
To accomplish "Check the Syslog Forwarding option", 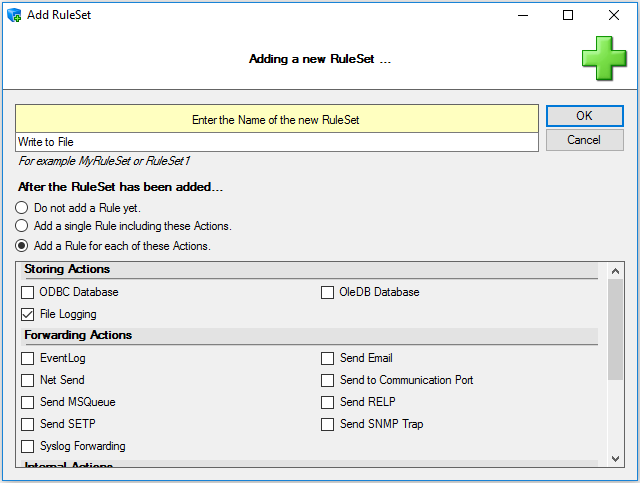I will 28,446.
